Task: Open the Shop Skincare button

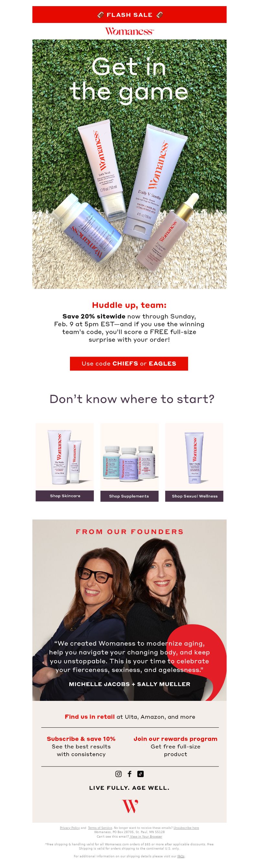Action: point(65,496)
